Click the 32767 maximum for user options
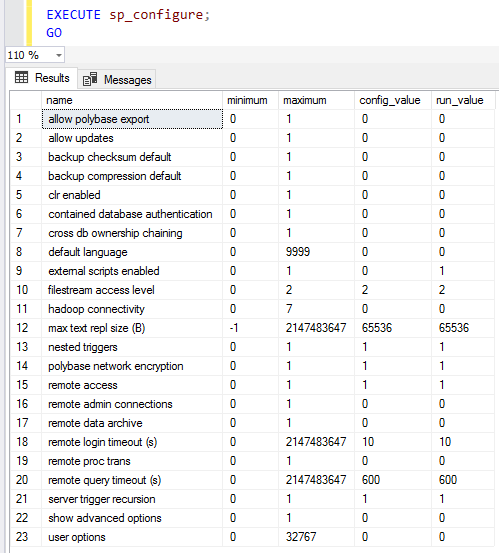 point(316,537)
